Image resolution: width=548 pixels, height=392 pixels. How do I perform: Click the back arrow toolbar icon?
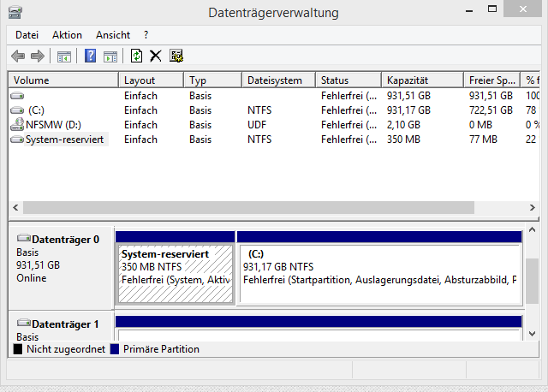pos(18,56)
